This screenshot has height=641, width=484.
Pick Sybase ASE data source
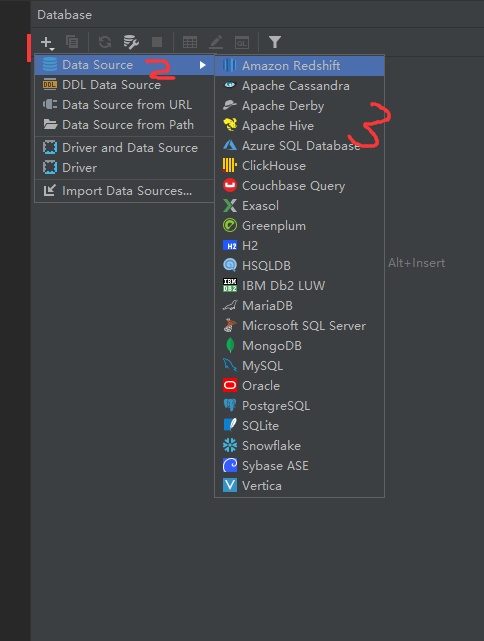click(x=299, y=466)
